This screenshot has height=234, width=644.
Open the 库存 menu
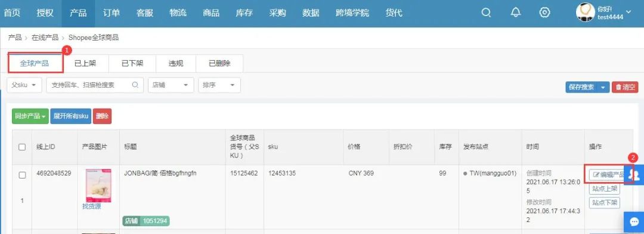click(x=244, y=13)
